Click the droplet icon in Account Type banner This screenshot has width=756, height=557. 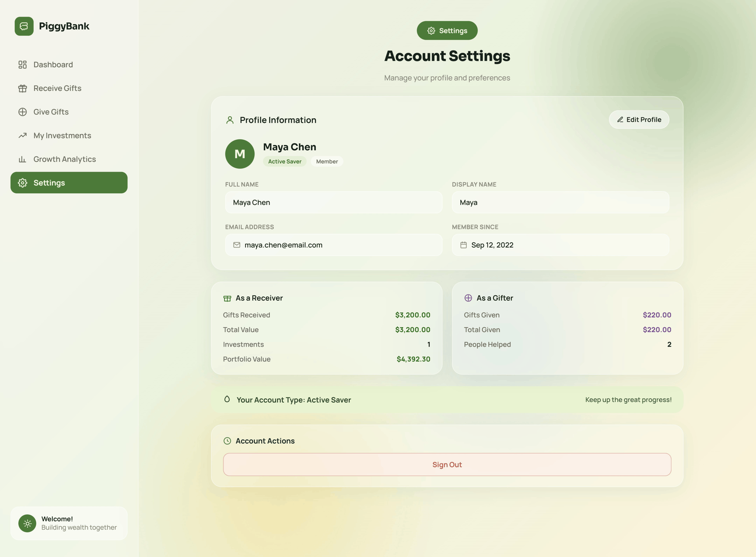point(227,399)
